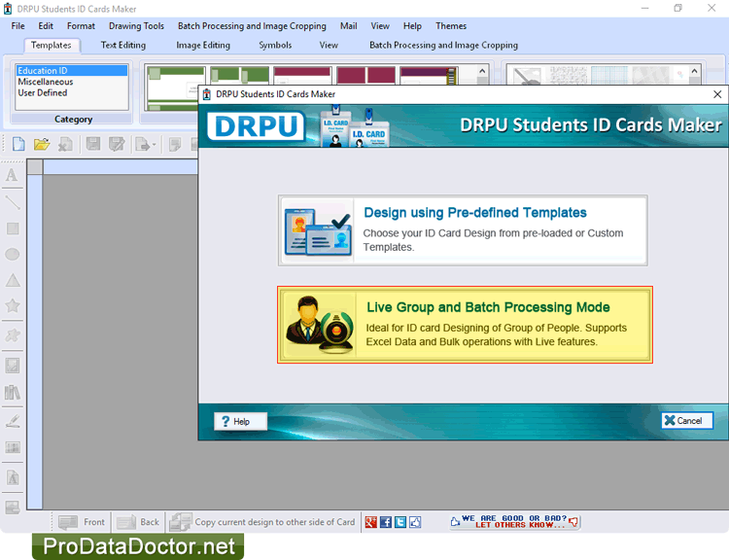
Task: Select Education ID category
Action: click(72, 70)
